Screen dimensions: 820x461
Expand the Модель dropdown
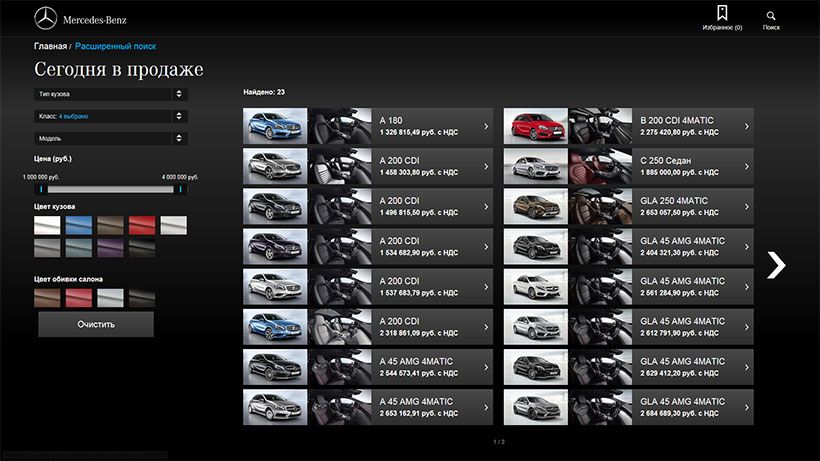(110, 138)
